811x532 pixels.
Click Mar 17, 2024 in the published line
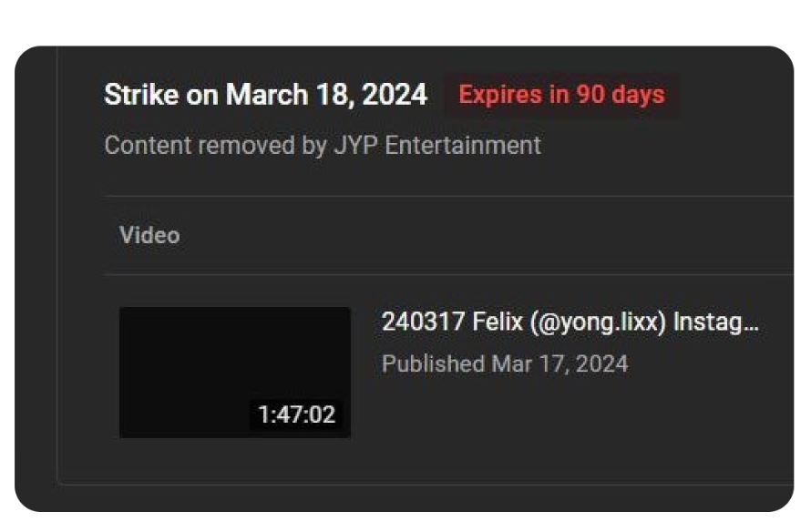pyautogui.click(x=559, y=364)
